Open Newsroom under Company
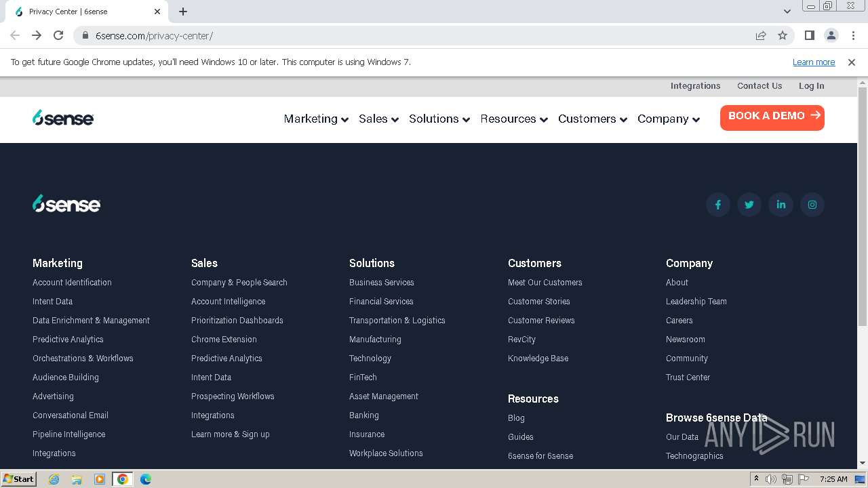Image resolution: width=868 pixels, height=488 pixels. (686, 340)
